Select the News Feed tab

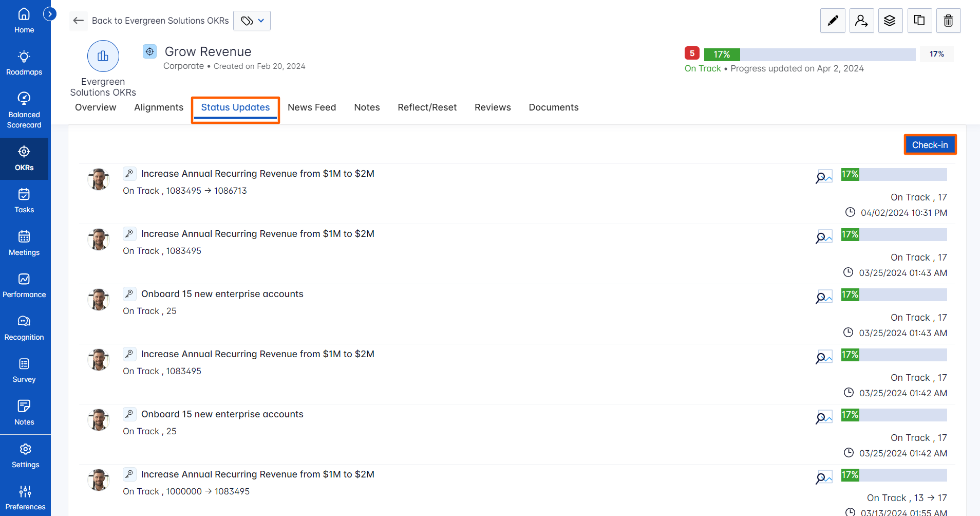point(312,107)
